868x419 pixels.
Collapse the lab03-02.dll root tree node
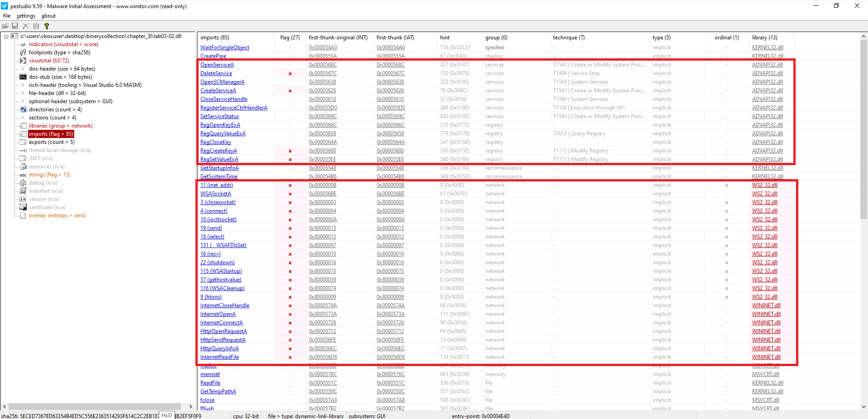[x=6, y=36]
